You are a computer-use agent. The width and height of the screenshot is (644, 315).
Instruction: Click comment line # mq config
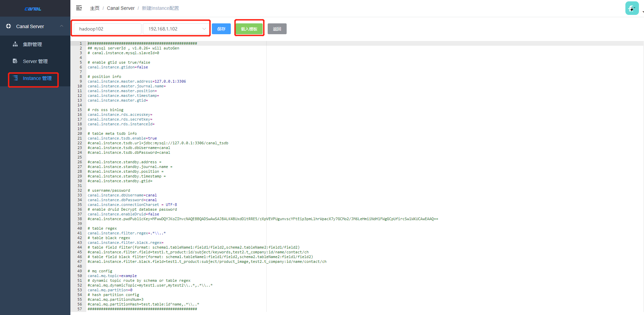point(100,271)
